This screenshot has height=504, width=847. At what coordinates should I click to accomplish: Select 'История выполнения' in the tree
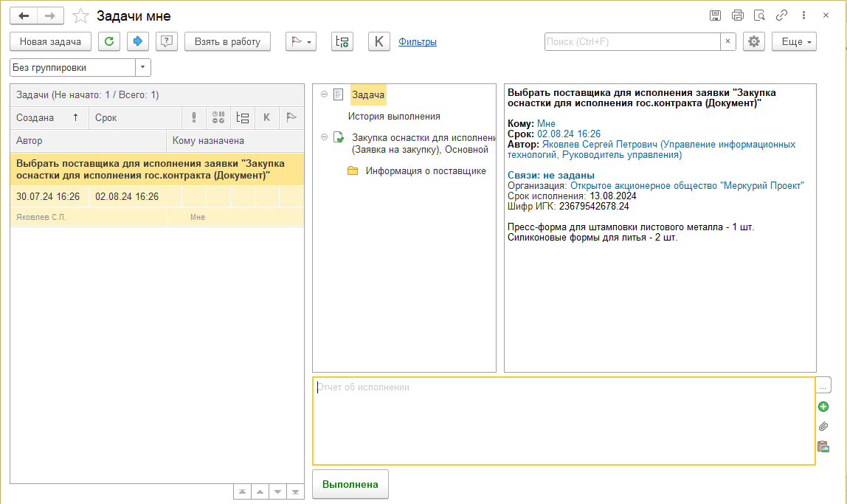click(x=394, y=116)
